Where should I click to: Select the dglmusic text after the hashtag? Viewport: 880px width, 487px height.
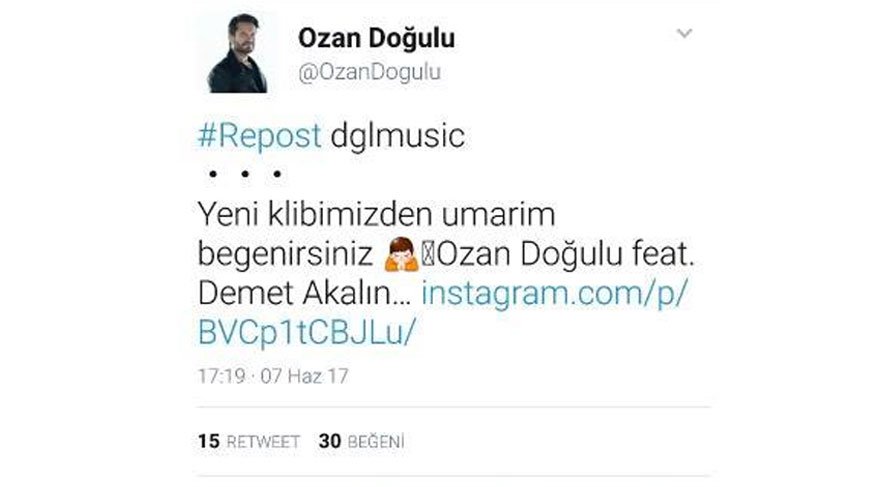397,136
